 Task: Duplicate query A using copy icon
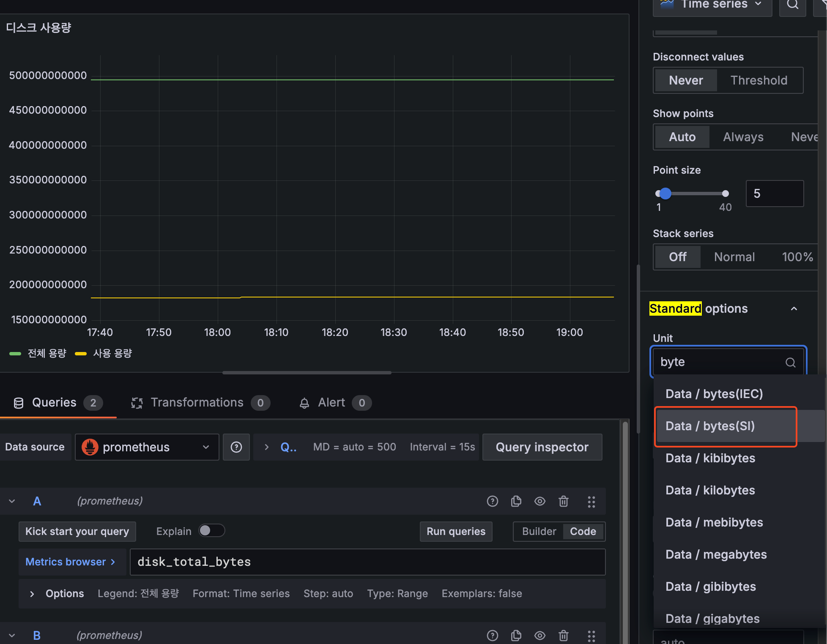[516, 501]
